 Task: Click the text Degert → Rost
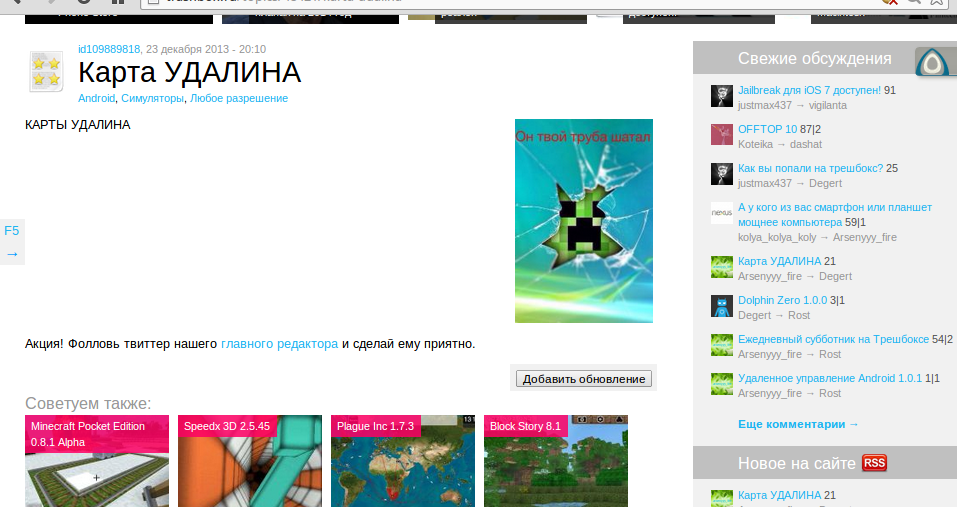coord(774,315)
